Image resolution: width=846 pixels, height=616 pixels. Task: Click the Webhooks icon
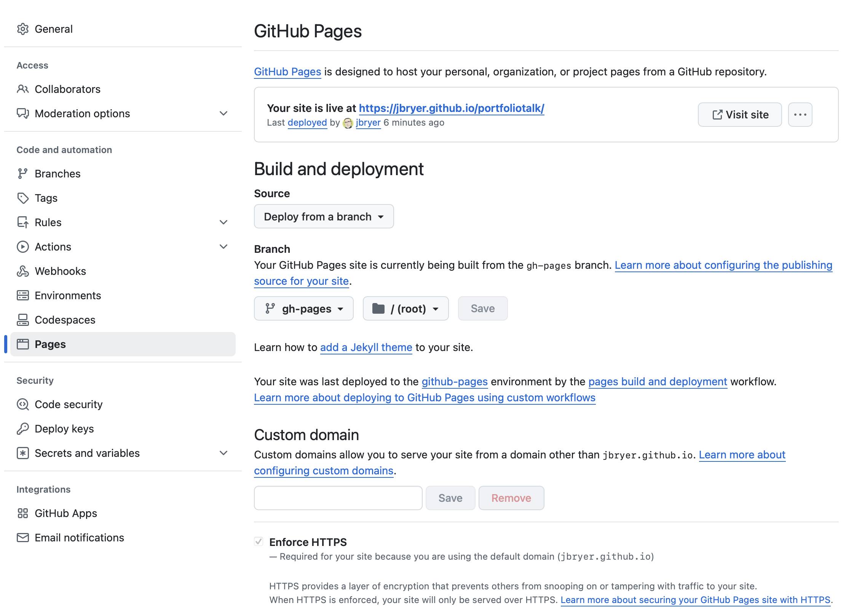pyautogui.click(x=23, y=271)
